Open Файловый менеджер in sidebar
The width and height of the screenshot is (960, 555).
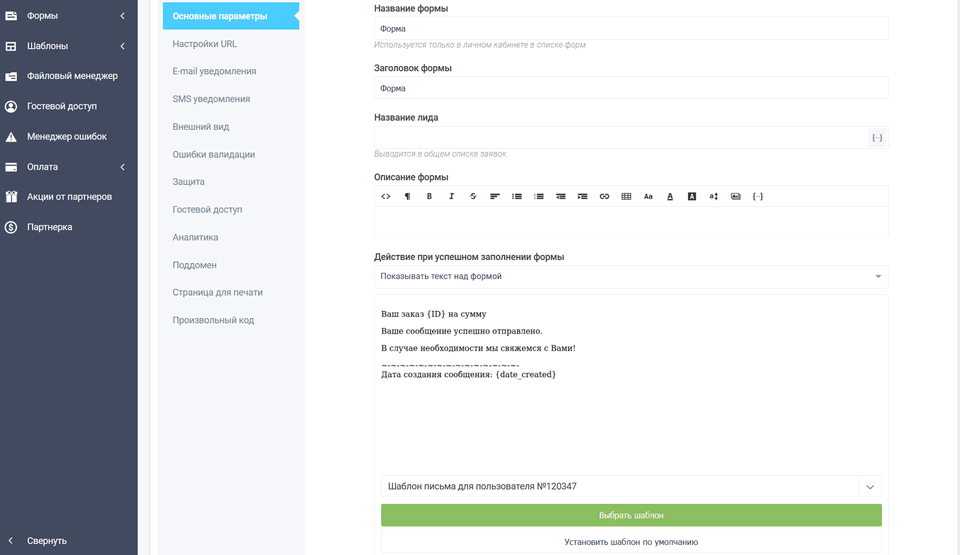click(x=72, y=76)
